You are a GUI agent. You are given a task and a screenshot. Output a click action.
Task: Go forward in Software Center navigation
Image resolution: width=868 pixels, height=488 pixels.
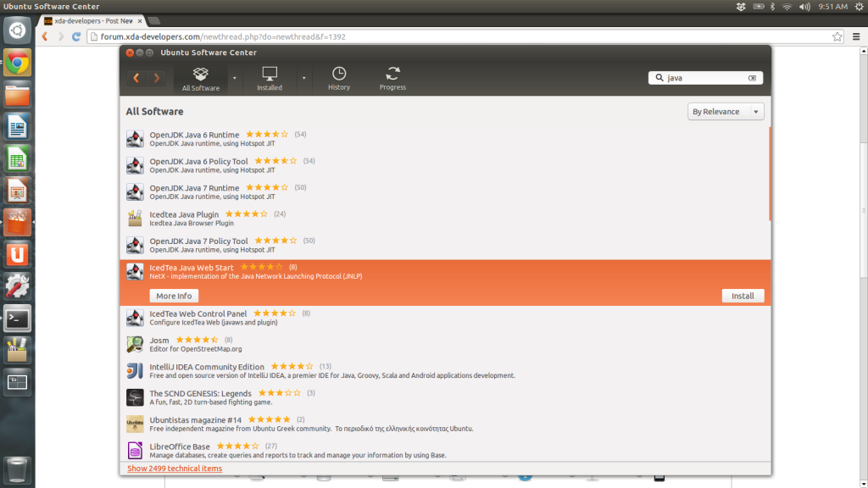157,78
